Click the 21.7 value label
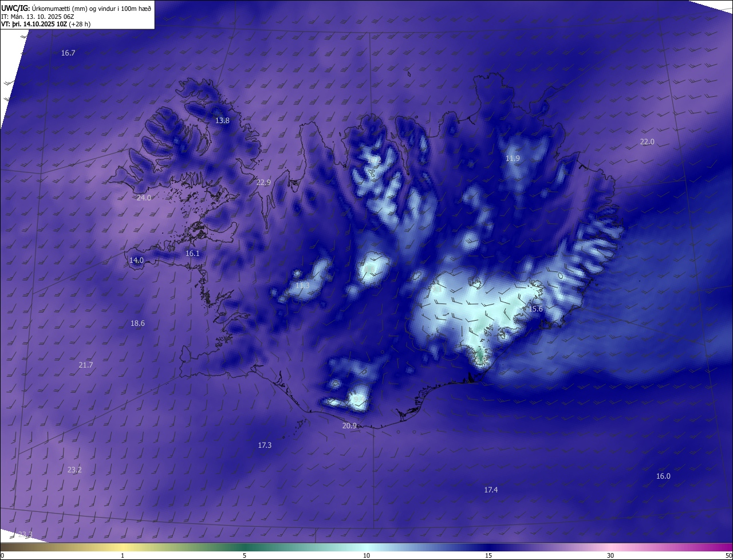The width and height of the screenshot is (733, 560). coord(86,365)
